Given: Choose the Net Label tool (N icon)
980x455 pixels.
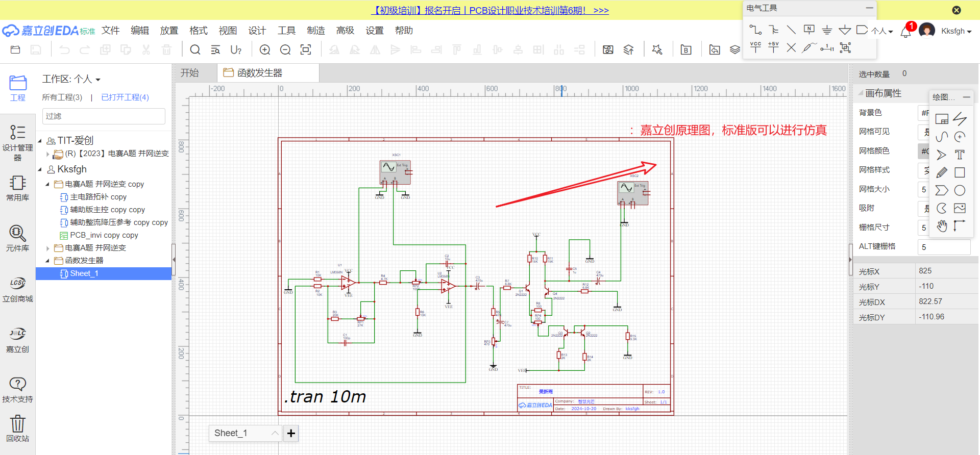Looking at the screenshot, I should click(809, 30).
